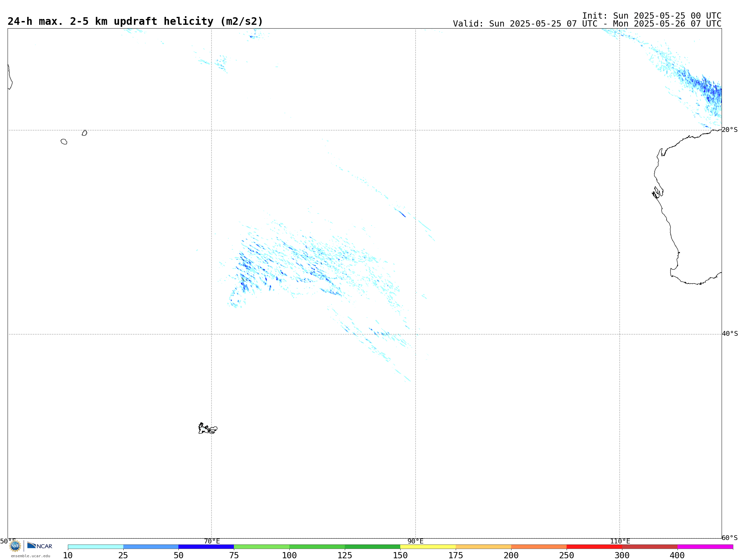Click the '24-h max. 2-5 km updraft helicity' title

point(135,21)
